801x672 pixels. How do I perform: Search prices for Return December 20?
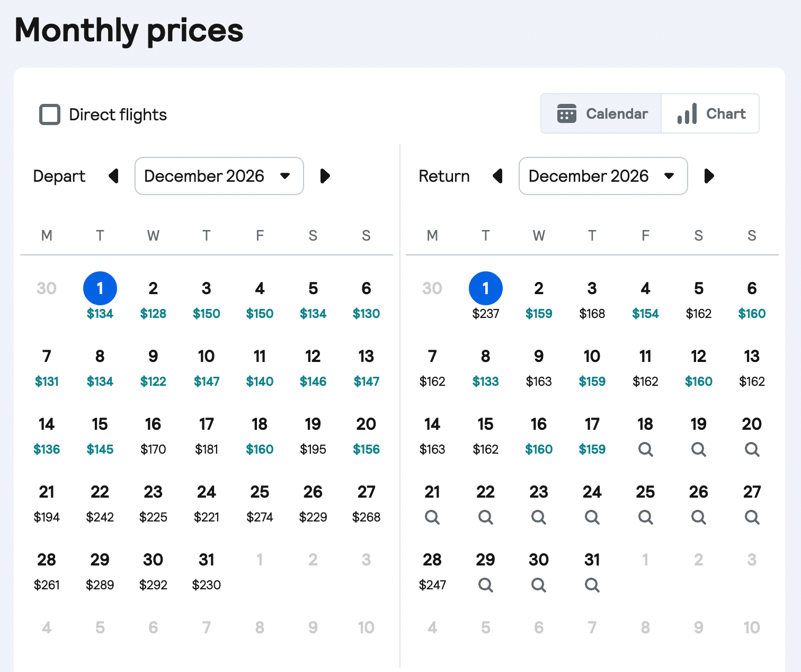(x=752, y=449)
